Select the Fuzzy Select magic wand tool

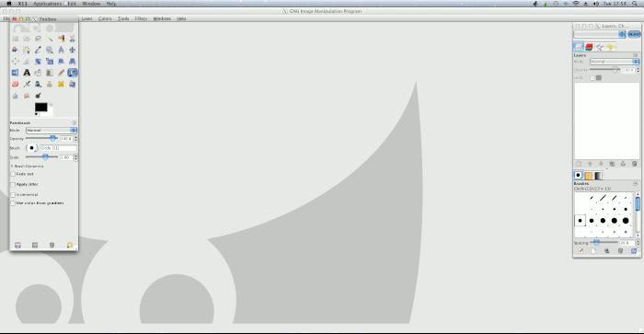(50, 39)
